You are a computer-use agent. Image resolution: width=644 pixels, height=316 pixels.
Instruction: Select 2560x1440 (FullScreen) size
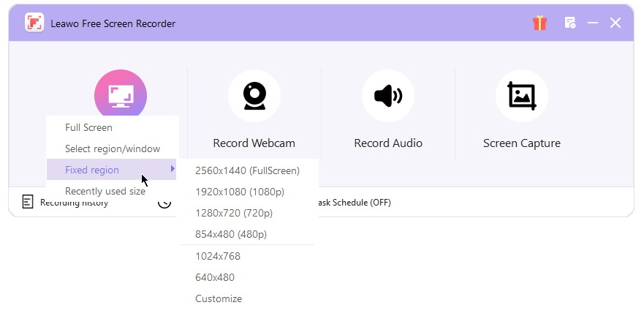[x=247, y=170]
